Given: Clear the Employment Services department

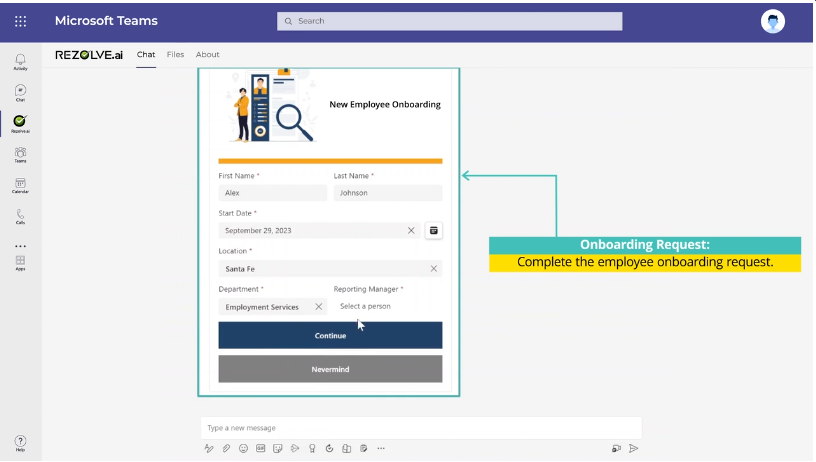Looking at the screenshot, I should point(318,306).
